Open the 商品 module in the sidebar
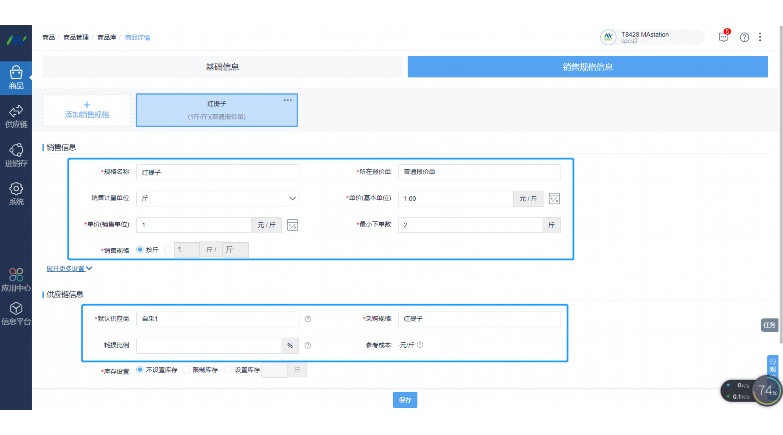Screen dimensions: 783x435 coord(16,77)
